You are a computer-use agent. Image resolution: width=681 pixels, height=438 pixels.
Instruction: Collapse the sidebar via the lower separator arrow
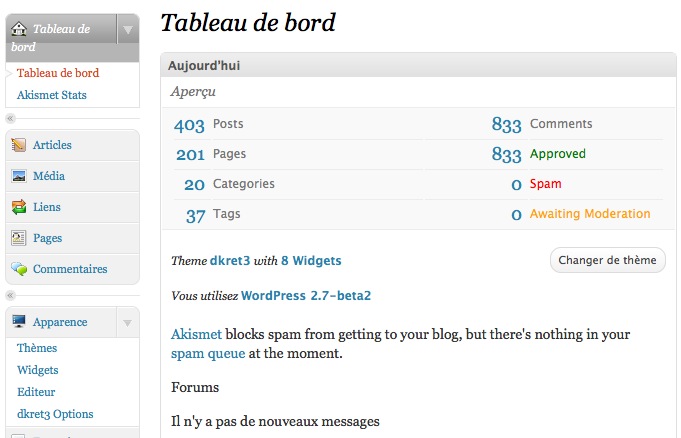point(10,295)
